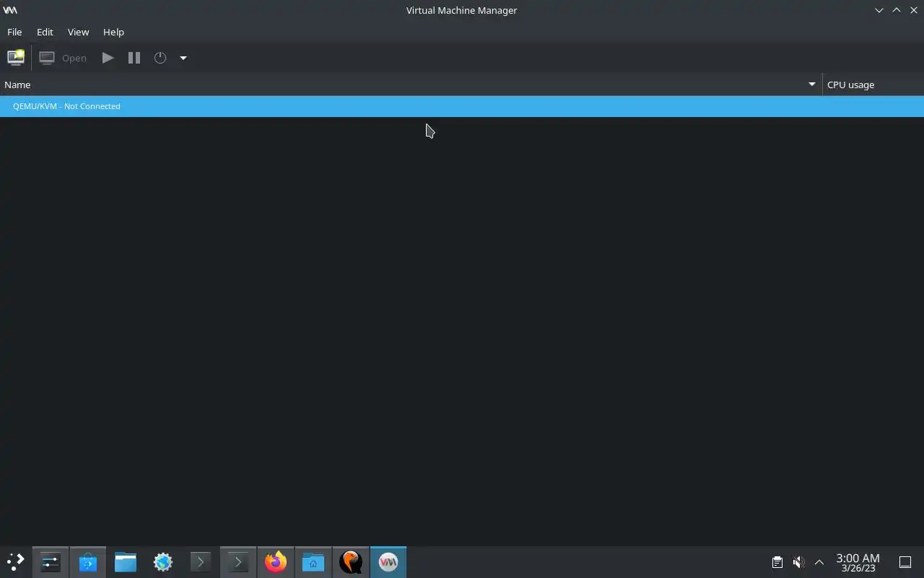
Task: Pause the virtual machine using the pause icon
Action: tap(134, 58)
